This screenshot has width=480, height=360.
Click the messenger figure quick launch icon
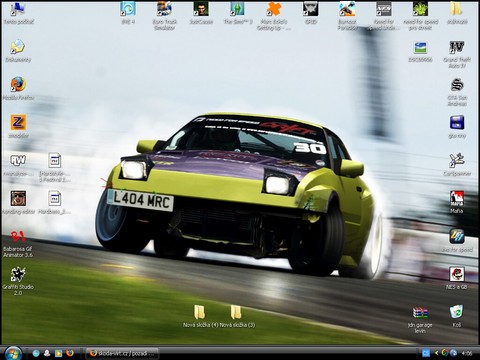point(47,353)
